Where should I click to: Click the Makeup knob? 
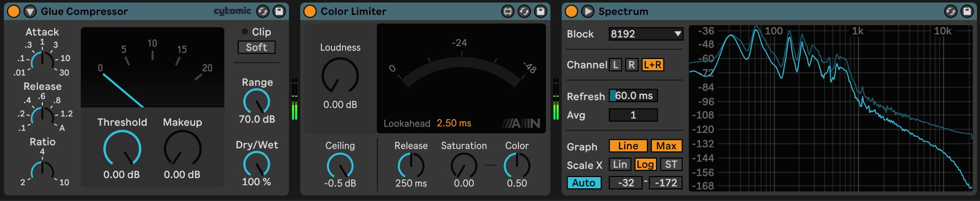point(183,148)
